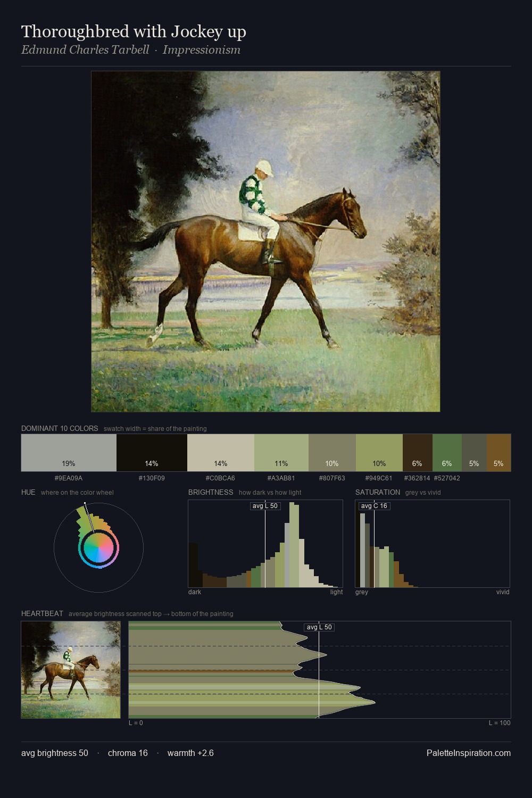
Task: Open the main horse and jockey painting
Action: coord(265,242)
